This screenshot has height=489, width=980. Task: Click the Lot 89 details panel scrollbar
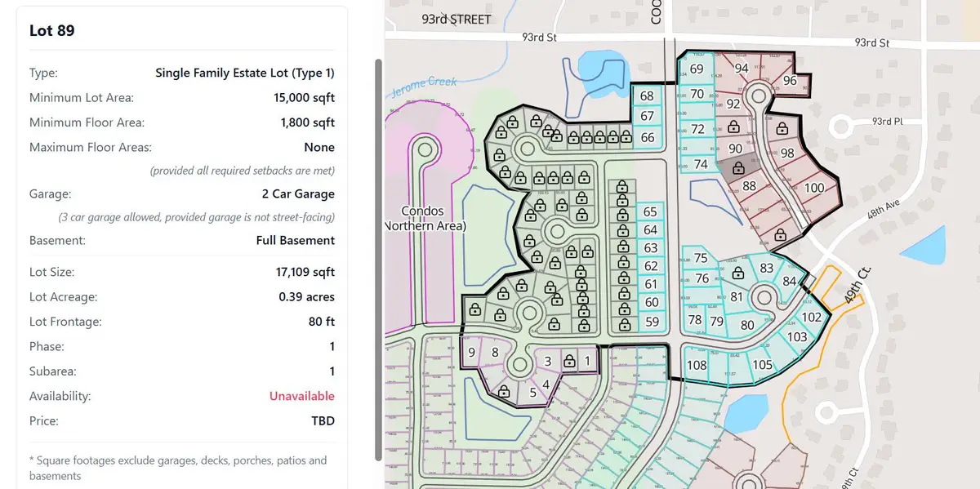coord(378,245)
